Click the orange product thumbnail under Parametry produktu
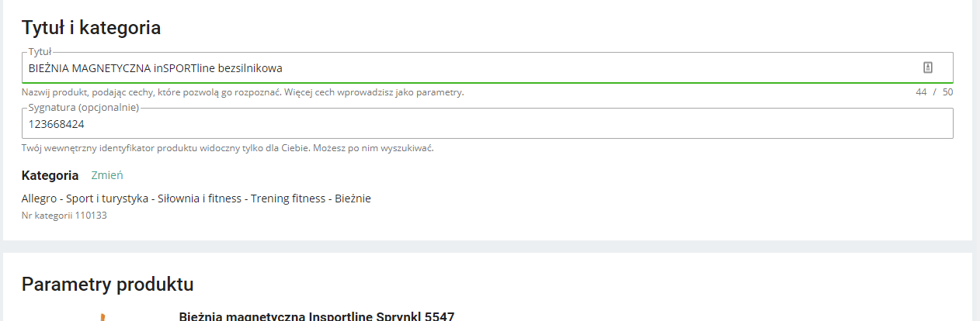 102,316
